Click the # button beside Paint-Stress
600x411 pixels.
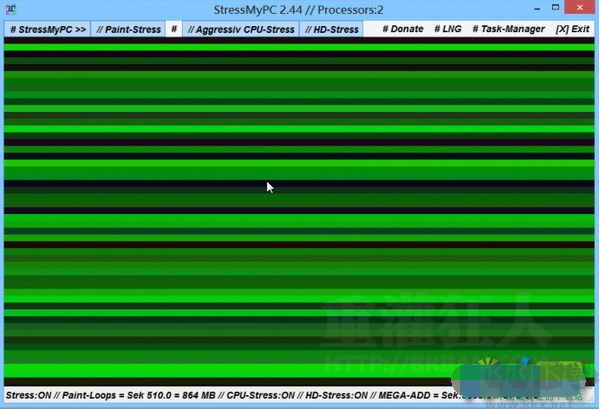coord(174,29)
